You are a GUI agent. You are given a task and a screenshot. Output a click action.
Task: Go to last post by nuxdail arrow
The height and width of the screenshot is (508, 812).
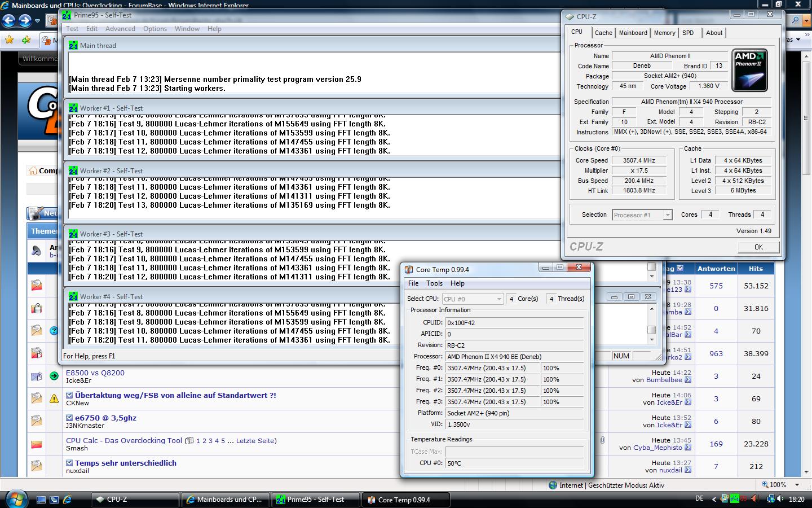pos(688,470)
